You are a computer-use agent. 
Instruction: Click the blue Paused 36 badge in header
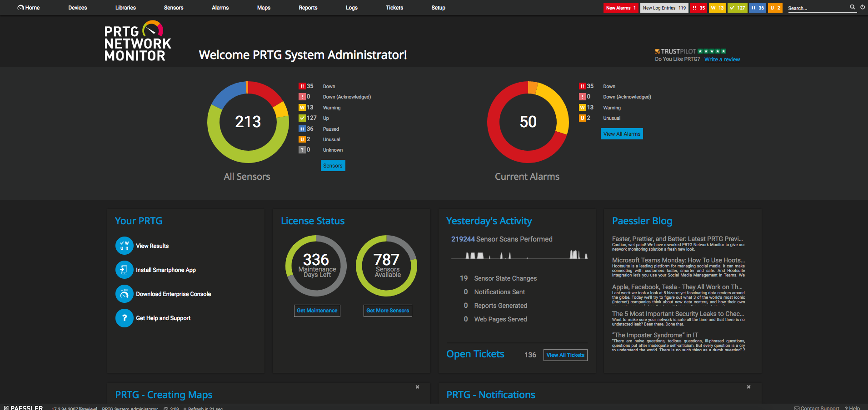(x=757, y=8)
